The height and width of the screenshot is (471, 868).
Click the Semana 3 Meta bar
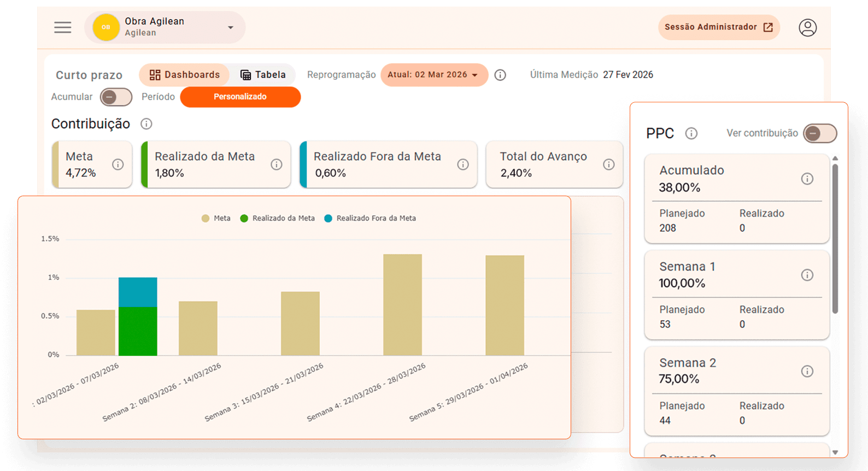tap(300, 323)
